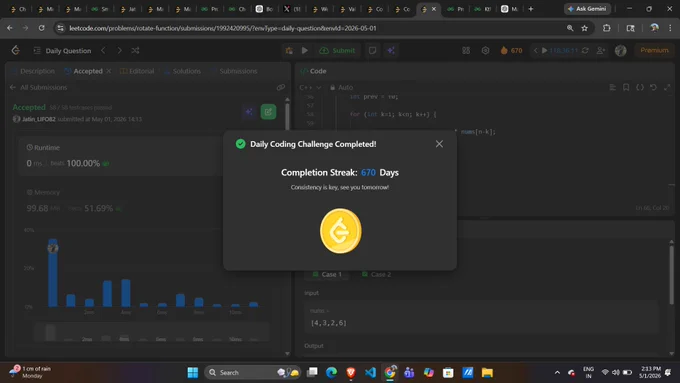Expand the editor to fullscreen
680x383 pixels.
pyautogui.click(x=667, y=87)
